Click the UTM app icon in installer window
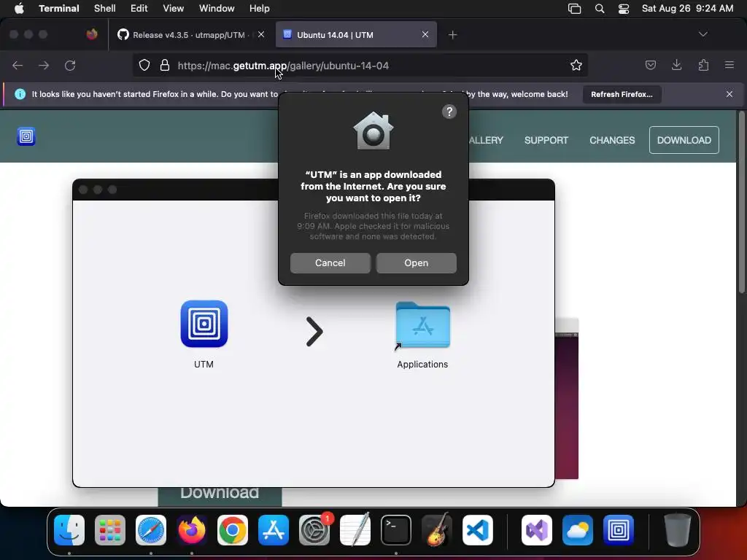The width and height of the screenshot is (747, 560). tap(204, 324)
